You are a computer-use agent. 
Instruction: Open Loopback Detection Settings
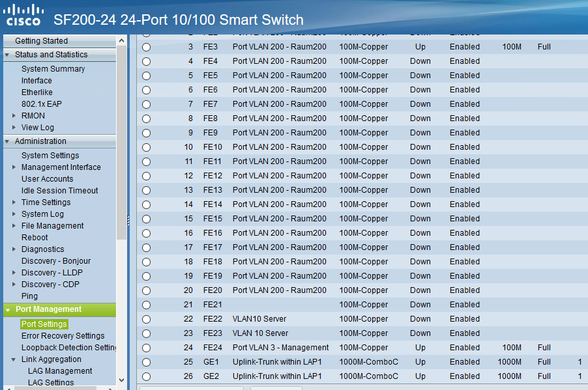click(68, 347)
